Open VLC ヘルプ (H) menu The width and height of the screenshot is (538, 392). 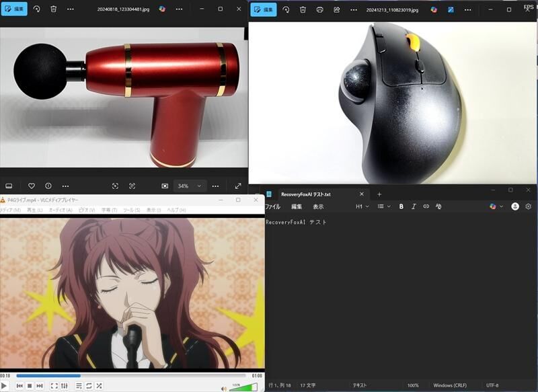click(176, 210)
